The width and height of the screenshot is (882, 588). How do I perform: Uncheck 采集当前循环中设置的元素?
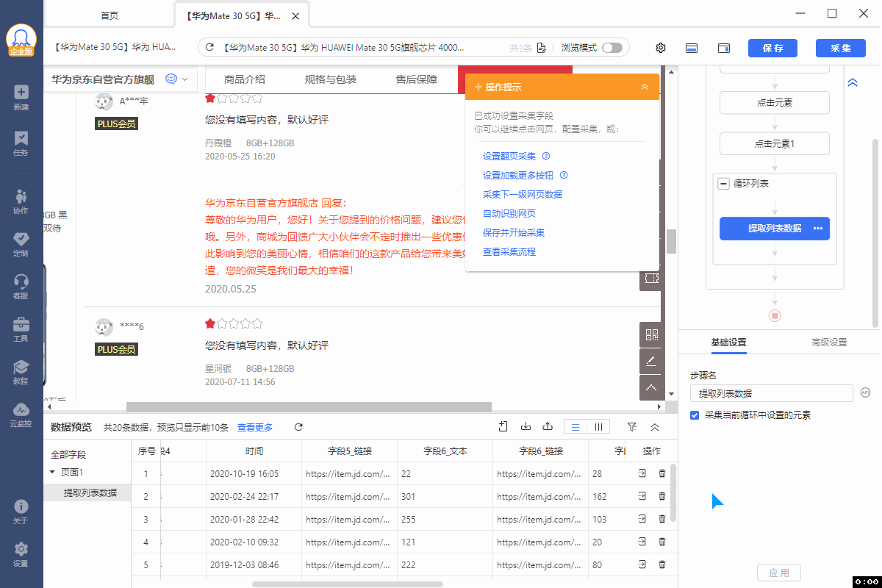pos(695,415)
